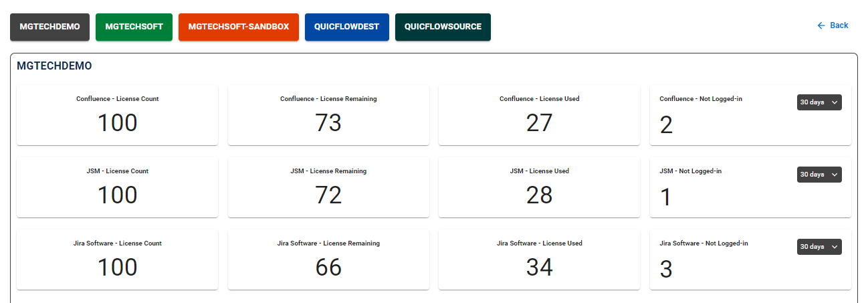868x303 pixels.
Task: Click the JSM not logged-in value 1
Action: (x=666, y=198)
